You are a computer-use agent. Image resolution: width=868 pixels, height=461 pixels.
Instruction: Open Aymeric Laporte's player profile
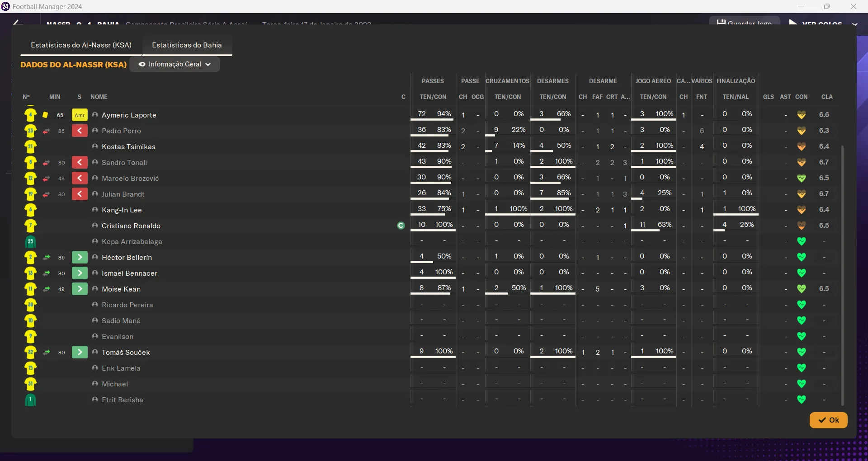point(129,115)
